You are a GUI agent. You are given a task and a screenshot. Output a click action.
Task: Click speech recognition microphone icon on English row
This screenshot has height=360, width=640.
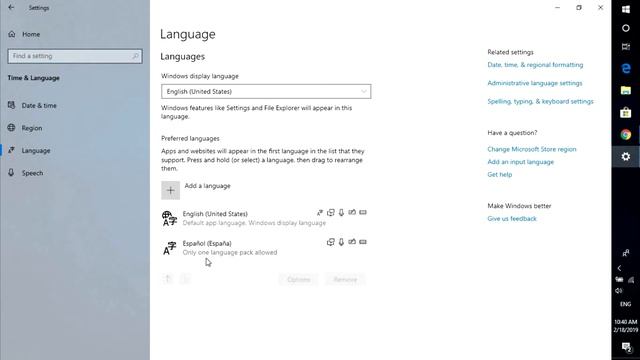coord(341,212)
